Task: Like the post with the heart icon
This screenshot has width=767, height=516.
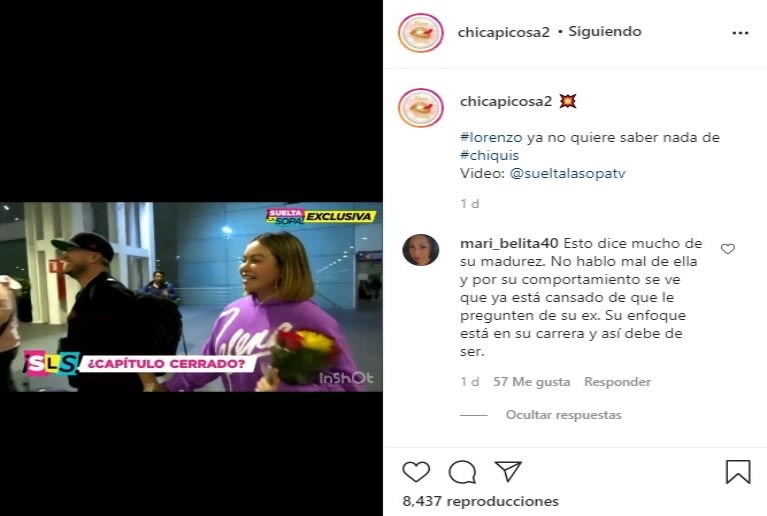Action: click(416, 472)
